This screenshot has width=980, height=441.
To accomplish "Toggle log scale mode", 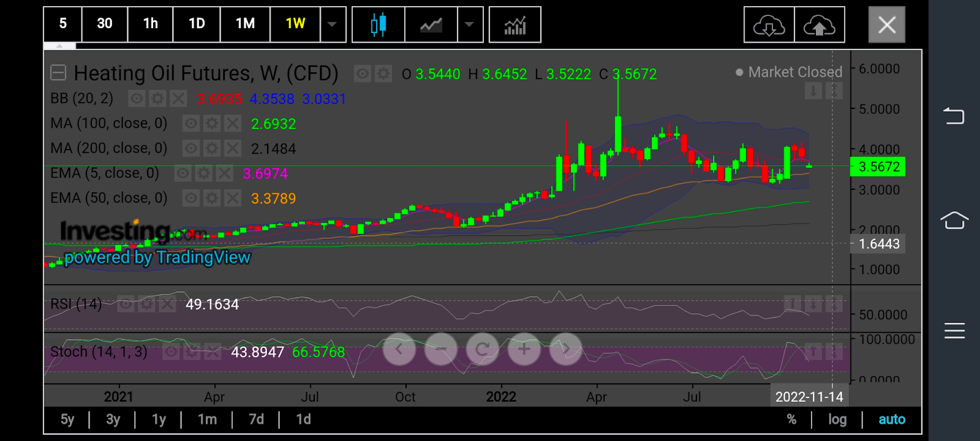I will 837,420.
